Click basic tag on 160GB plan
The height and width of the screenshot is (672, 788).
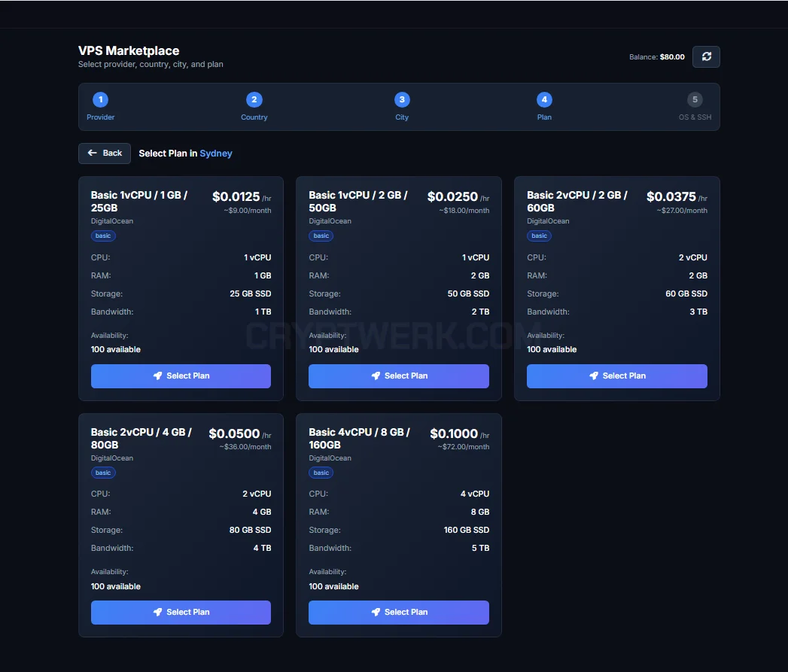(321, 473)
